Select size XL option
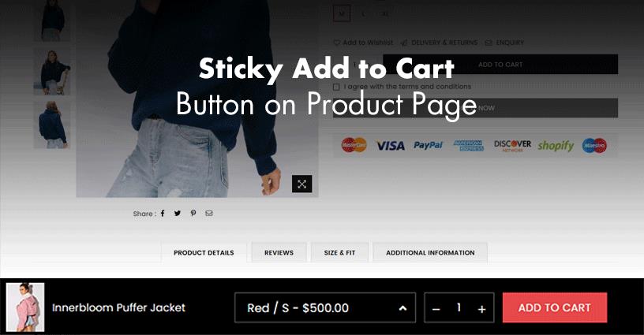The image size is (644, 335). pos(385,13)
